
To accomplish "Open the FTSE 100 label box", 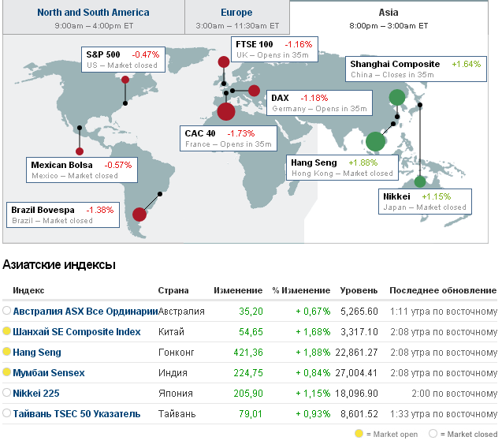I will click(x=275, y=50).
